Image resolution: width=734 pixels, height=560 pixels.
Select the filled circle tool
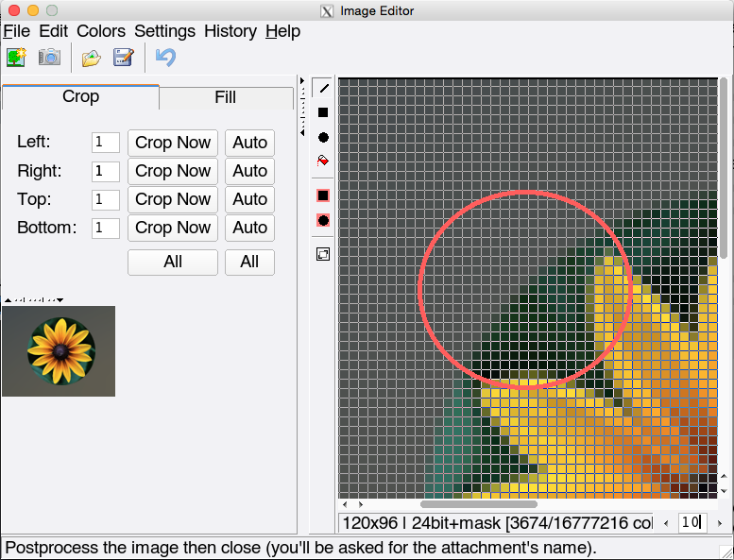323,137
